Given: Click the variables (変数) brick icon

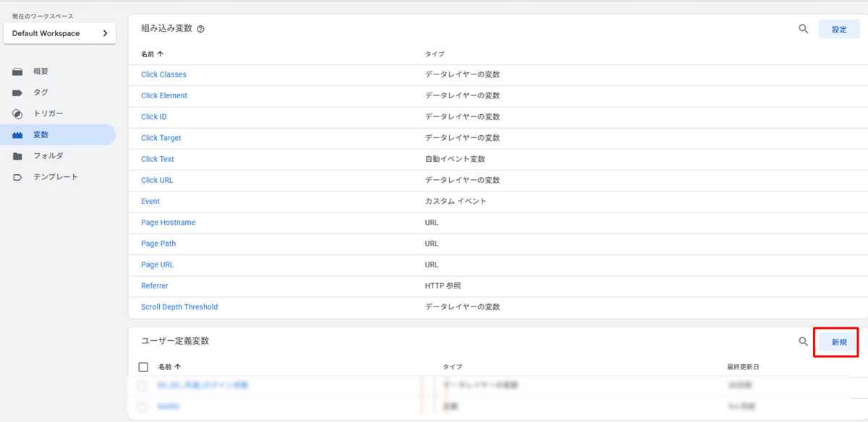Looking at the screenshot, I should 18,135.
